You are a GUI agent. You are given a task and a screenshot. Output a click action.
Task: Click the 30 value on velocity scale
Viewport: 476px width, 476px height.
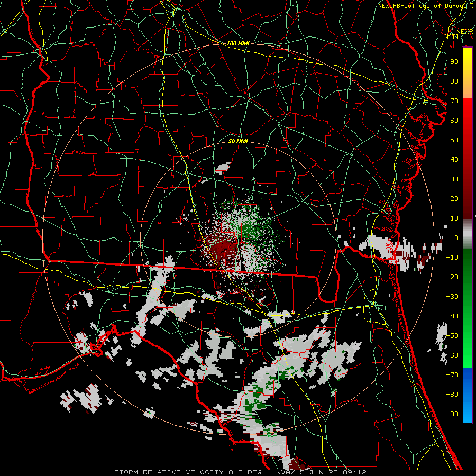click(x=454, y=179)
